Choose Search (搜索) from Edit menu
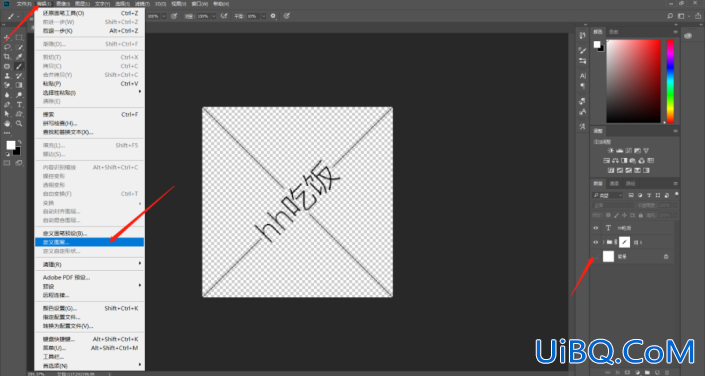The width and height of the screenshot is (705, 376). pyautogui.click(x=89, y=114)
